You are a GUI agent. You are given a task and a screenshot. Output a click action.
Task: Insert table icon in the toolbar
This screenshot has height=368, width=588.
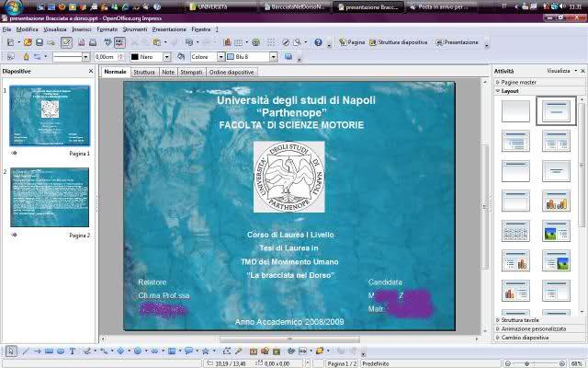239,42
